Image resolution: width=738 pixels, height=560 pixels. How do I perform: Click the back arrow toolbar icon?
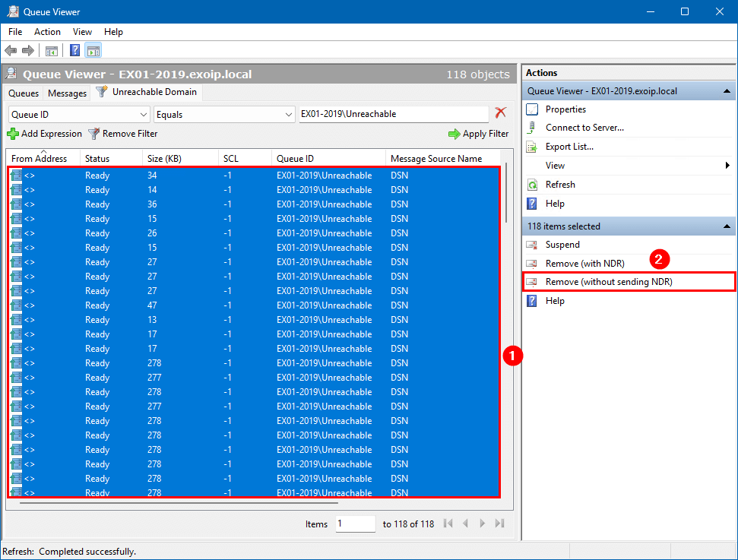click(11, 51)
